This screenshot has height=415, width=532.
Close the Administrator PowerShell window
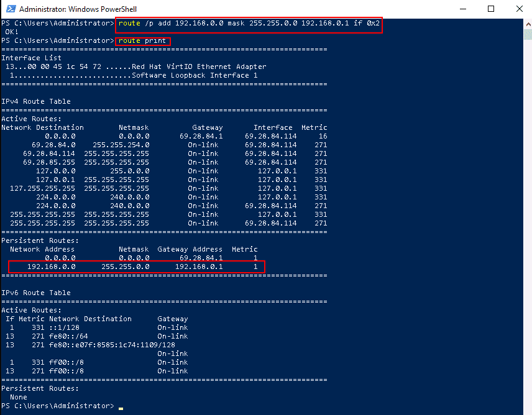pyautogui.click(x=519, y=9)
